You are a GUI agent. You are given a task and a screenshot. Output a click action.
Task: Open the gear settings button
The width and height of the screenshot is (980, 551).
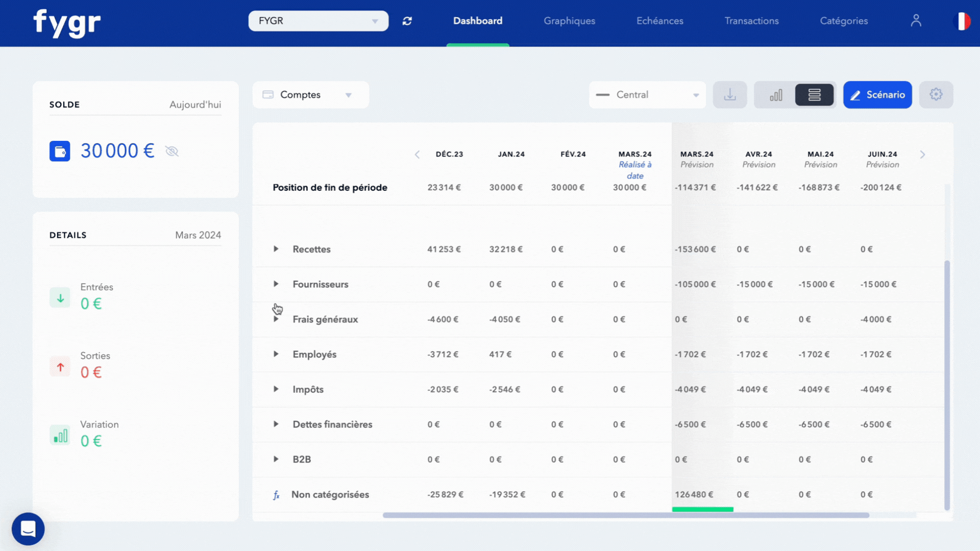pos(936,94)
